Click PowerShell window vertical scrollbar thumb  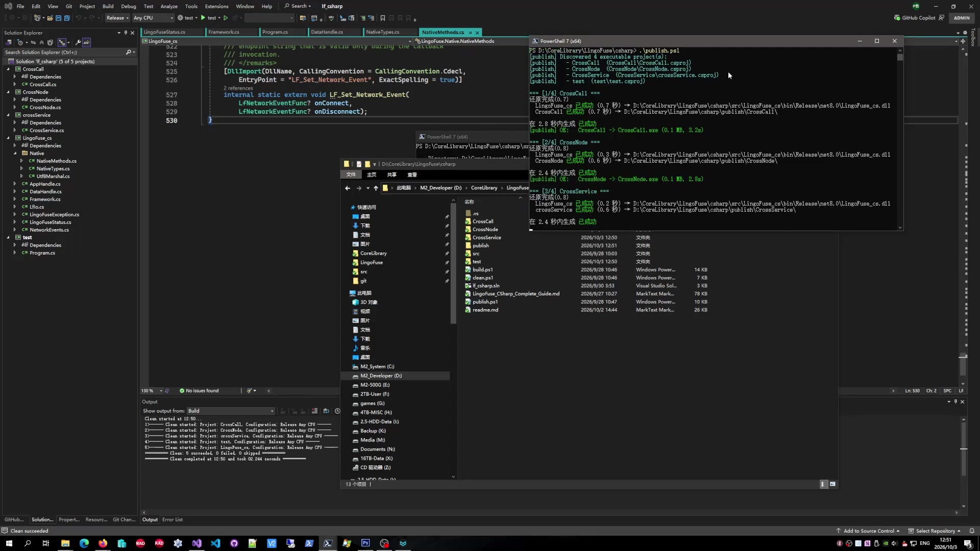(900, 57)
